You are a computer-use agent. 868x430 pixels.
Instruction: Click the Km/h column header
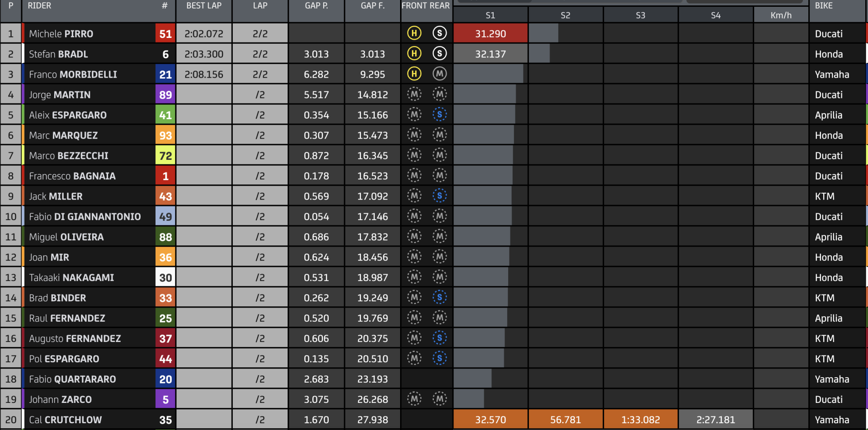pyautogui.click(x=781, y=15)
